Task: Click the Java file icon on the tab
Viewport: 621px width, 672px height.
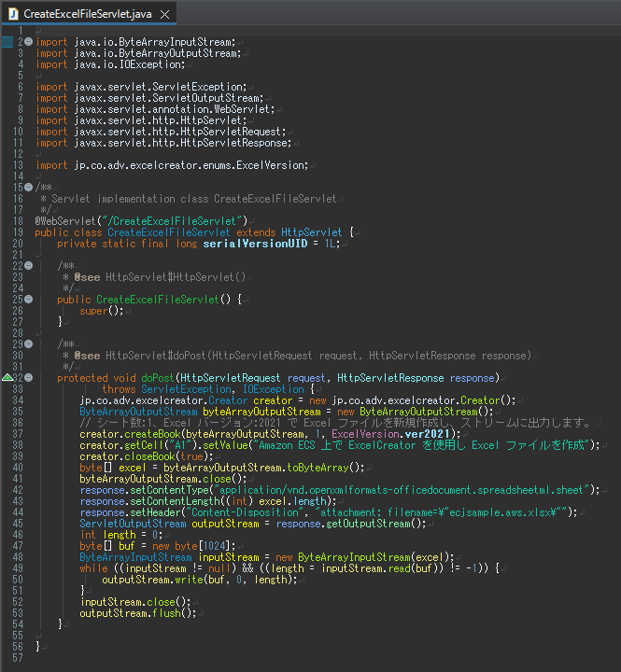Action: click(13, 14)
